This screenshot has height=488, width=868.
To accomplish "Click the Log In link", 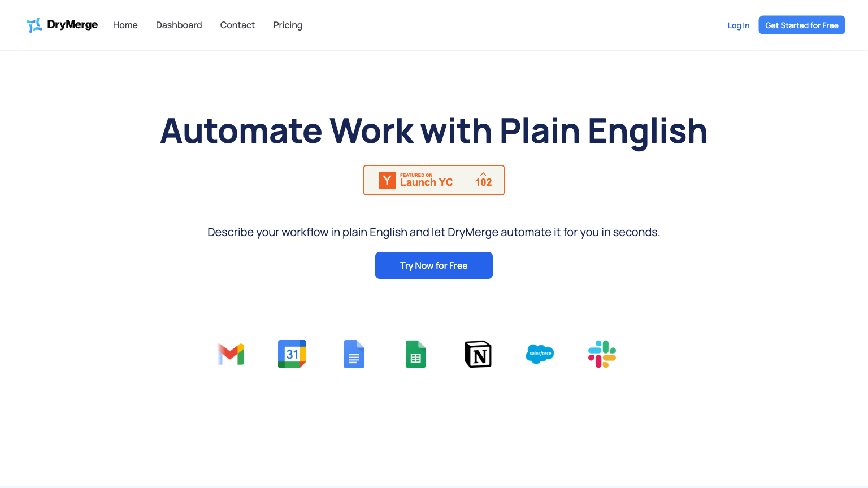I will click(738, 25).
